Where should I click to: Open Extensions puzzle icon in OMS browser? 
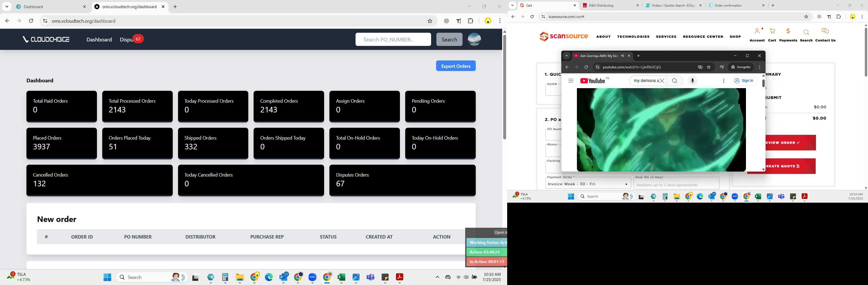(x=470, y=21)
